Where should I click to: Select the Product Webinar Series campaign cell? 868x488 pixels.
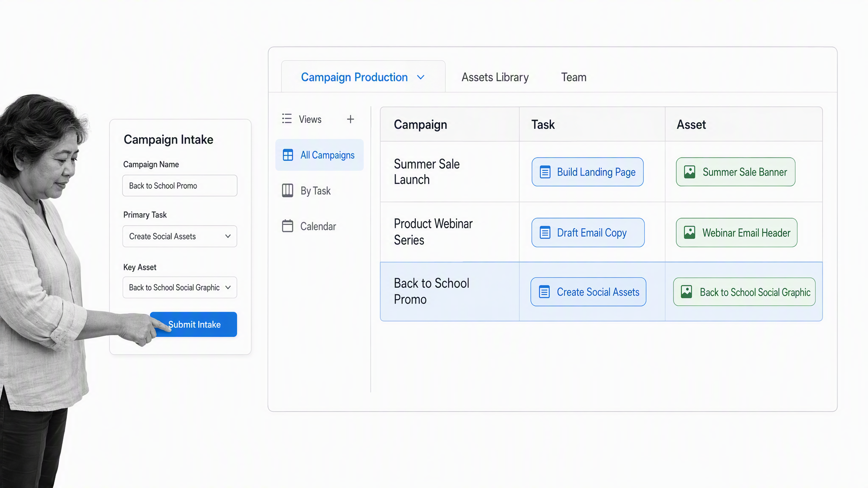point(450,232)
